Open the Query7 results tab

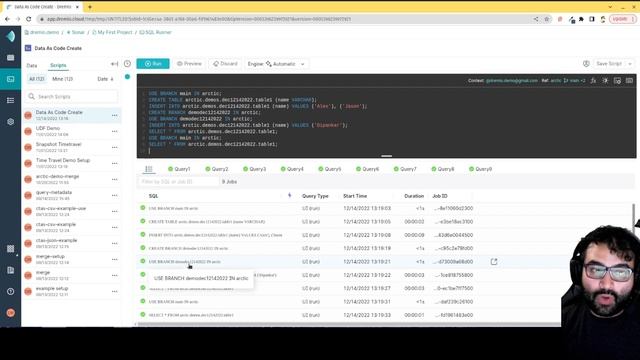tap(405, 169)
